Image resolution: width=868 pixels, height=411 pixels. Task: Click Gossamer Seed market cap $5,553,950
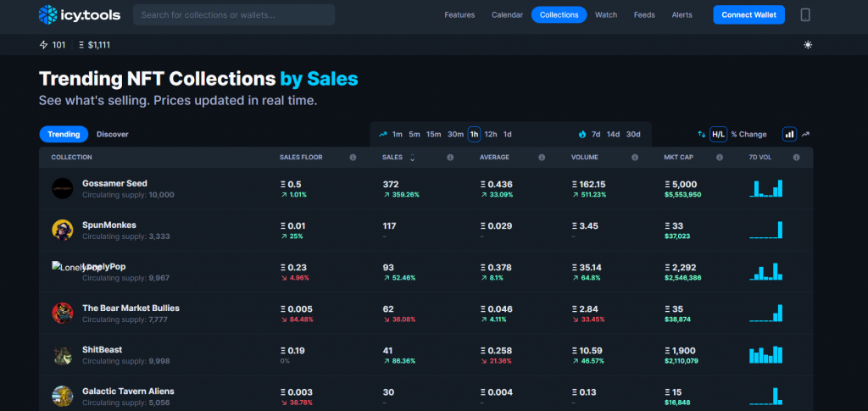(x=682, y=195)
